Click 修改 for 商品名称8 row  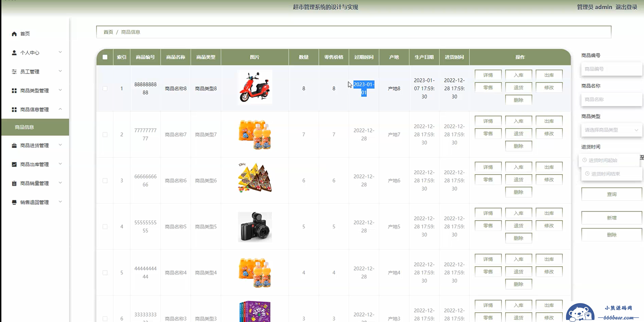click(549, 87)
